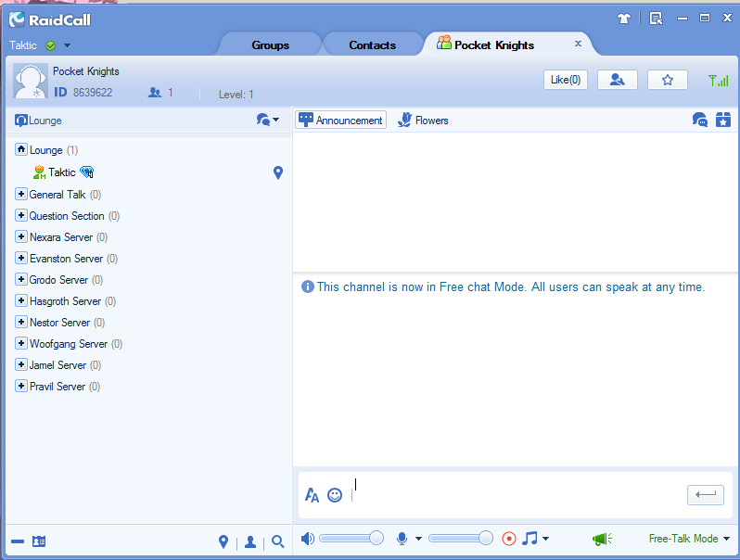Select the Nestor Server channel name

click(59, 323)
